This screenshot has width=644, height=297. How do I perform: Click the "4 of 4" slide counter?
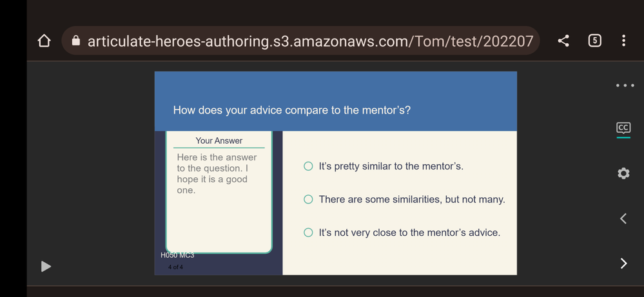pyautogui.click(x=175, y=267)
